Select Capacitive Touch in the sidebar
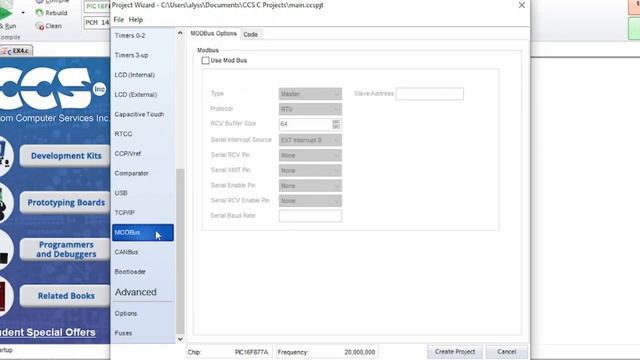 click(143, 114)
